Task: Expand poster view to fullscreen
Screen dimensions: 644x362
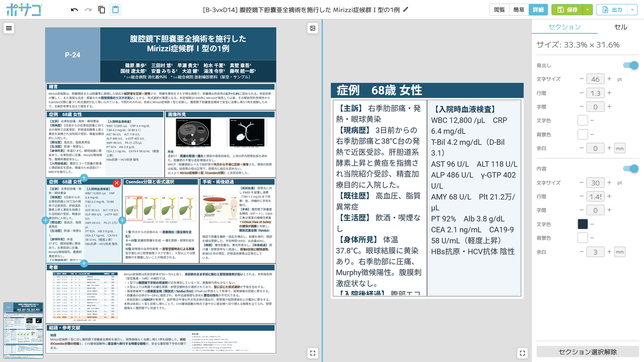Action: 313,353
